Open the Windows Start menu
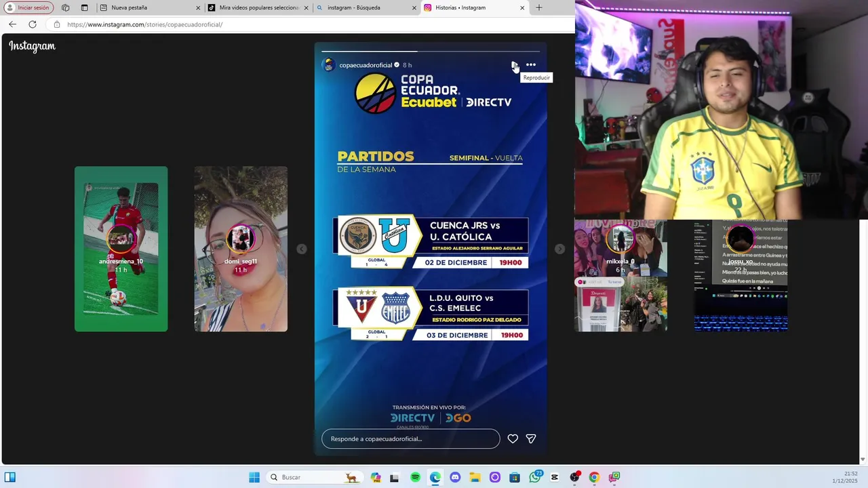Viewport: 868px width, 488px height. coord(254,477)
